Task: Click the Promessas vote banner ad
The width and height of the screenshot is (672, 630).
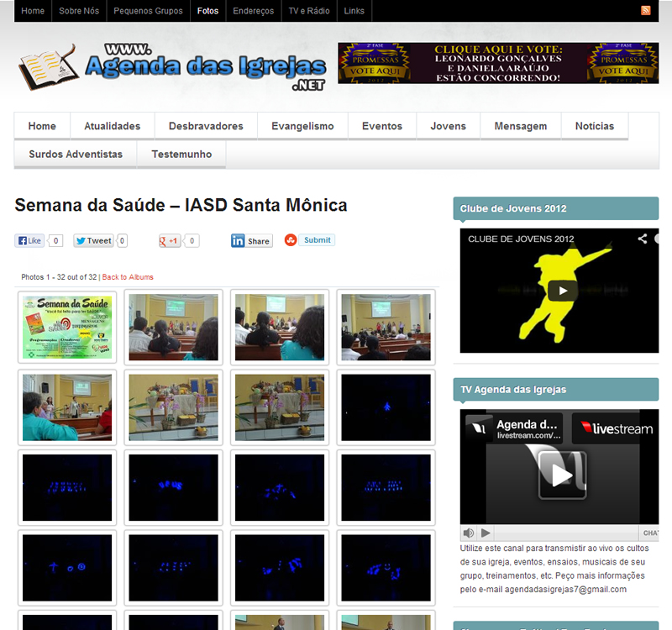Action: 498,63
